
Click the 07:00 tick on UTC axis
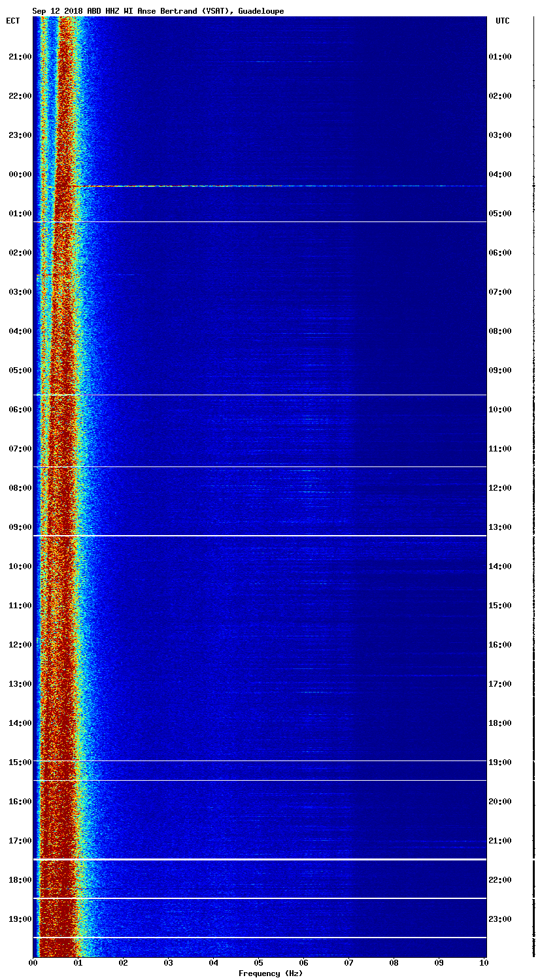point(500,292)
